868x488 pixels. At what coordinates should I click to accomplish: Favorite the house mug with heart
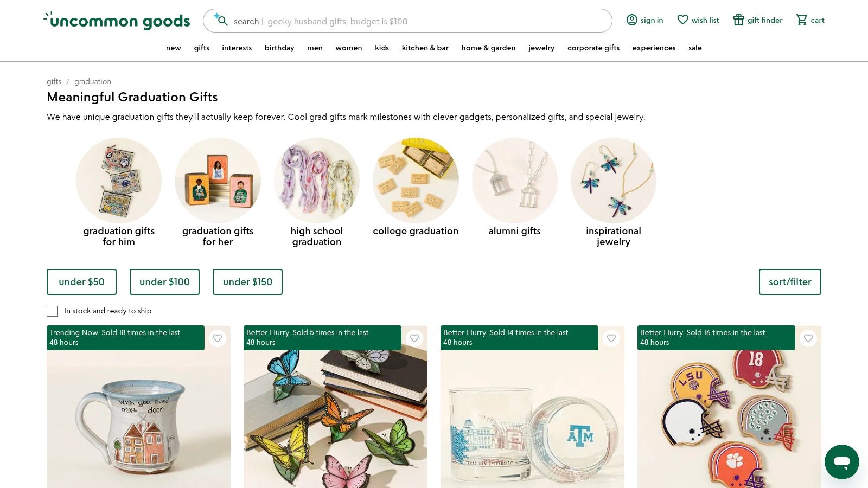point(218,338)
